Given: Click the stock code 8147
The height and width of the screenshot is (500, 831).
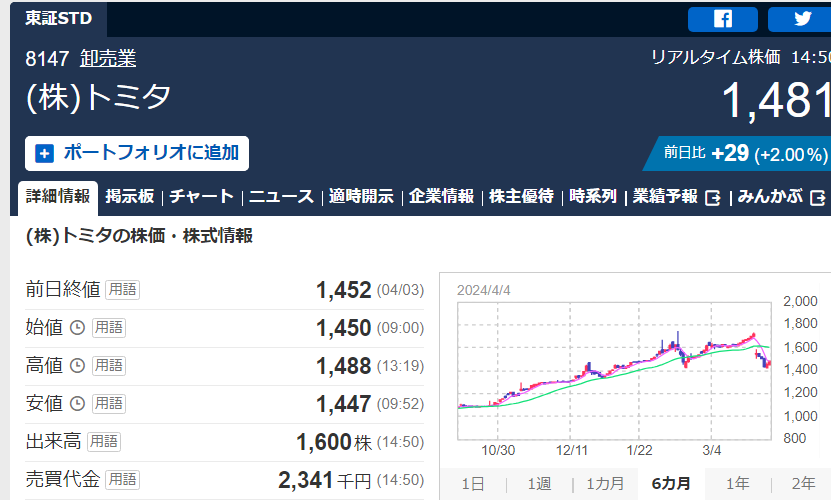Looking at the screenshot, I should [x=47, y=58].
